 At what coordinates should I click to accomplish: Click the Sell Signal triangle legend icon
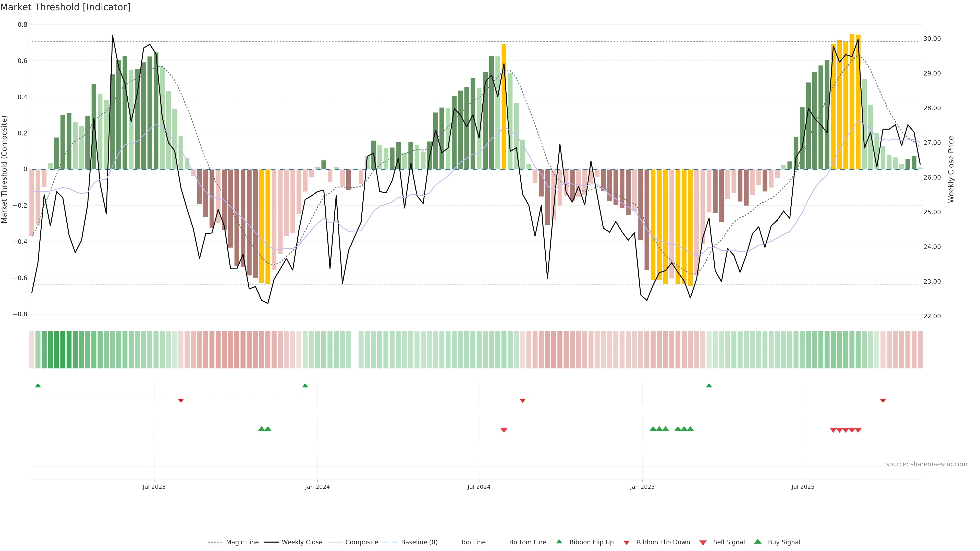(703, 542)
